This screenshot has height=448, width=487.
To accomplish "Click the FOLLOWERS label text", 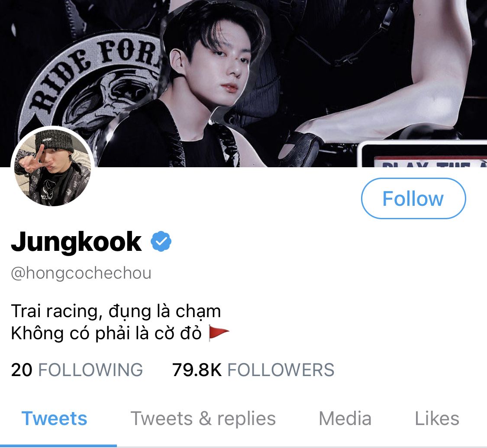I will [x=281, y=370].
